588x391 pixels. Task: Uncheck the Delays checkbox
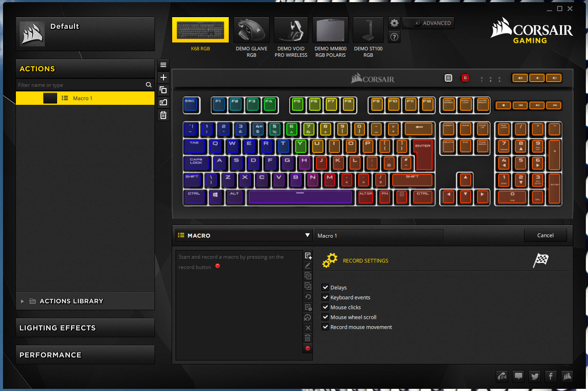point(325,287)
